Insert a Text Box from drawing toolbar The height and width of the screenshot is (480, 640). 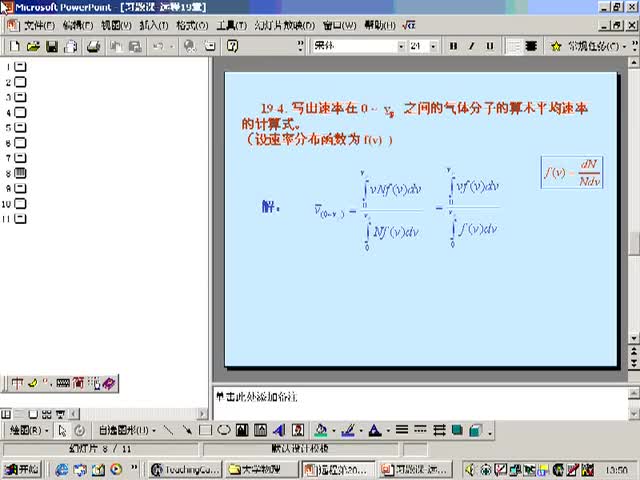pyautogui.click(x=242, y=430)
